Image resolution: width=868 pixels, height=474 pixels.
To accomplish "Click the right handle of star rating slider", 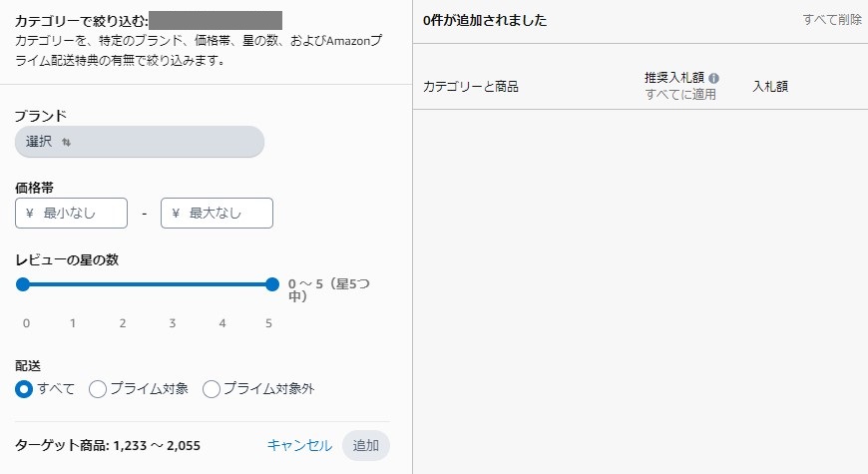I will (272, 284).
